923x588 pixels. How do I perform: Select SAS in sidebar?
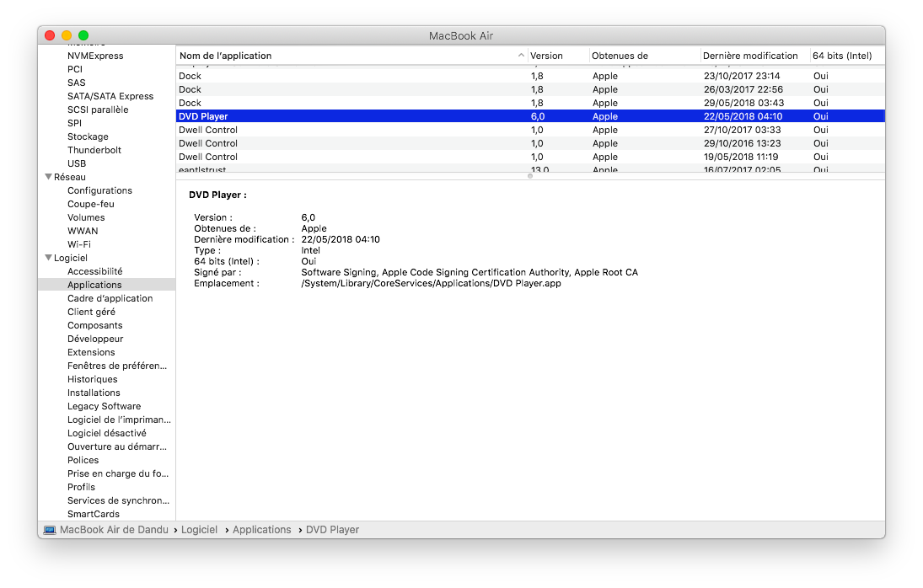point(77,83)
